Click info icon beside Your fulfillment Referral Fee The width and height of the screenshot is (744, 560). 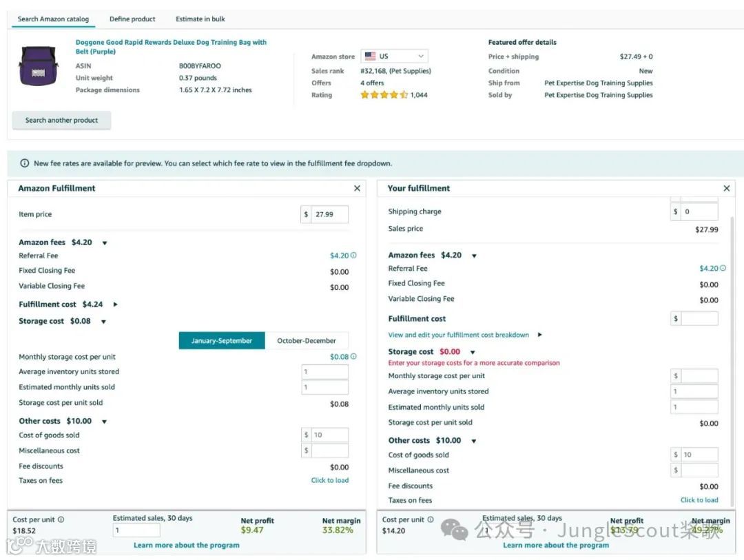[723, 268]
